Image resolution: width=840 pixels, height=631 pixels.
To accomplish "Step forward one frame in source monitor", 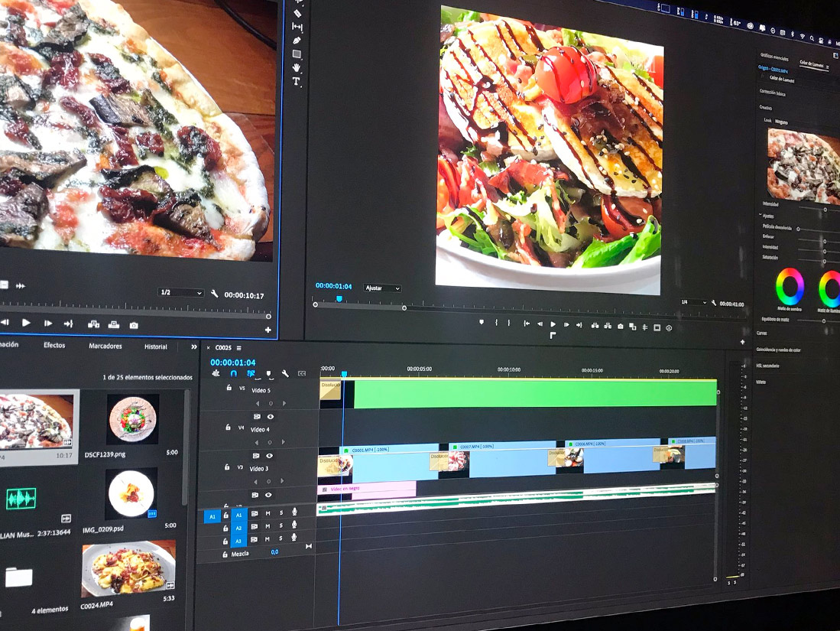I will pos(47,324).
